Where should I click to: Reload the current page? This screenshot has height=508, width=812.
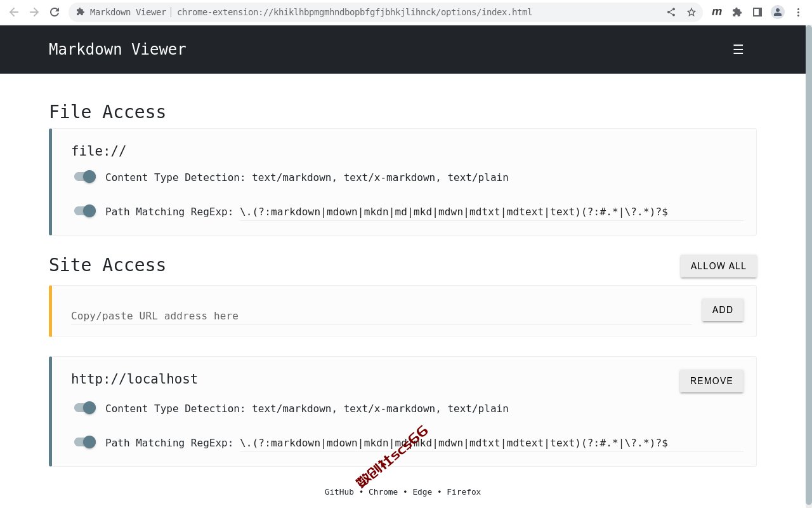click(55, 12)
